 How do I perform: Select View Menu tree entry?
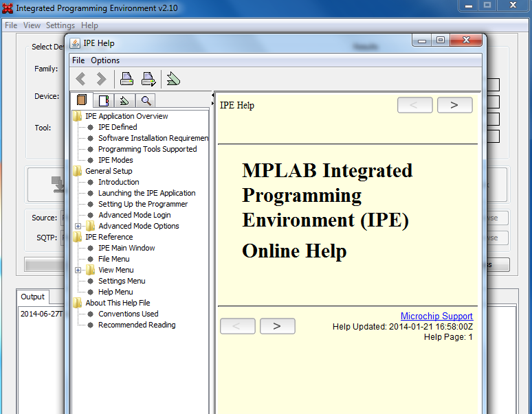[116, 270]
